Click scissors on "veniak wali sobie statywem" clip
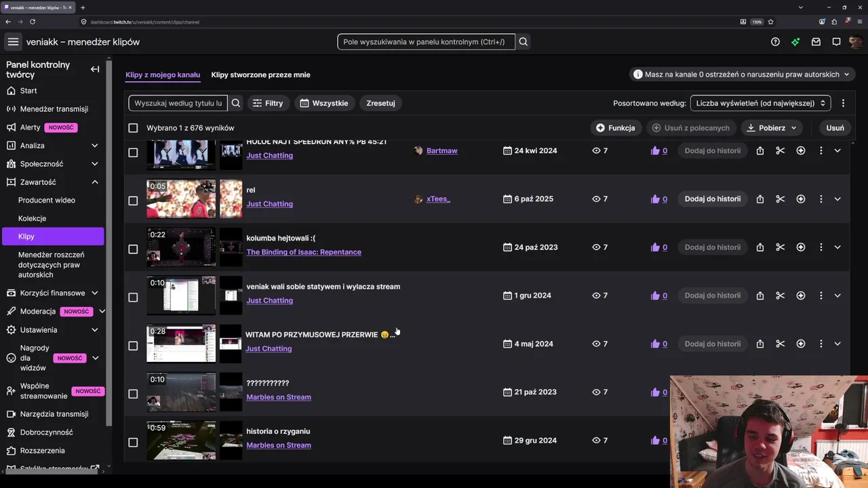The width and height of the screenshot is (868, 488). point(781,296)
